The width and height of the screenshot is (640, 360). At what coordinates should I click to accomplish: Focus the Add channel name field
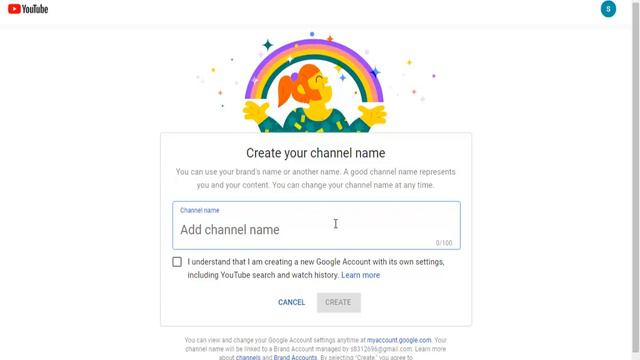coord(316,225)
